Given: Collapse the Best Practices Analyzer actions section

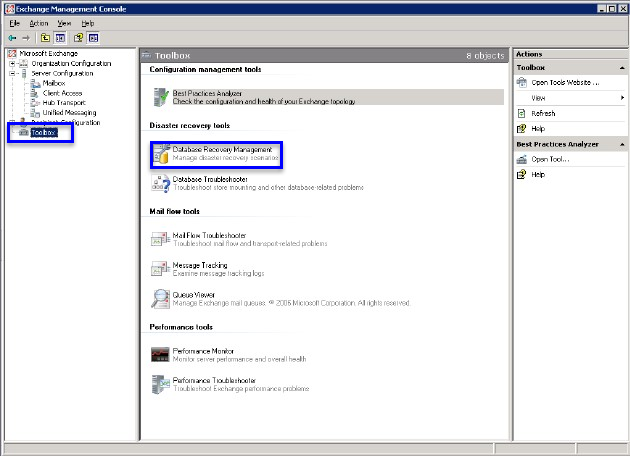Looking at the screenshot, I should click(622, 144).
